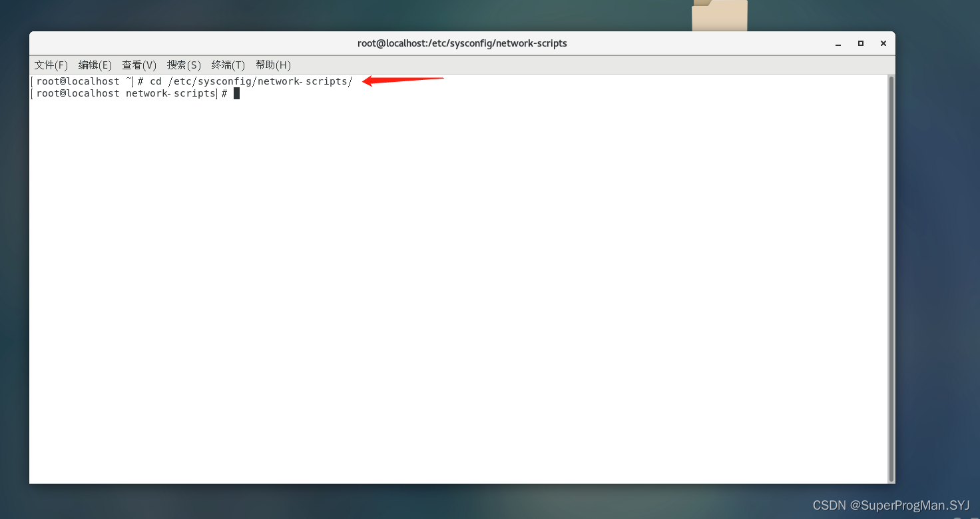Click the terminal vertical scrollbar
This screenshot has height=519, width=980.
(891, 279)
